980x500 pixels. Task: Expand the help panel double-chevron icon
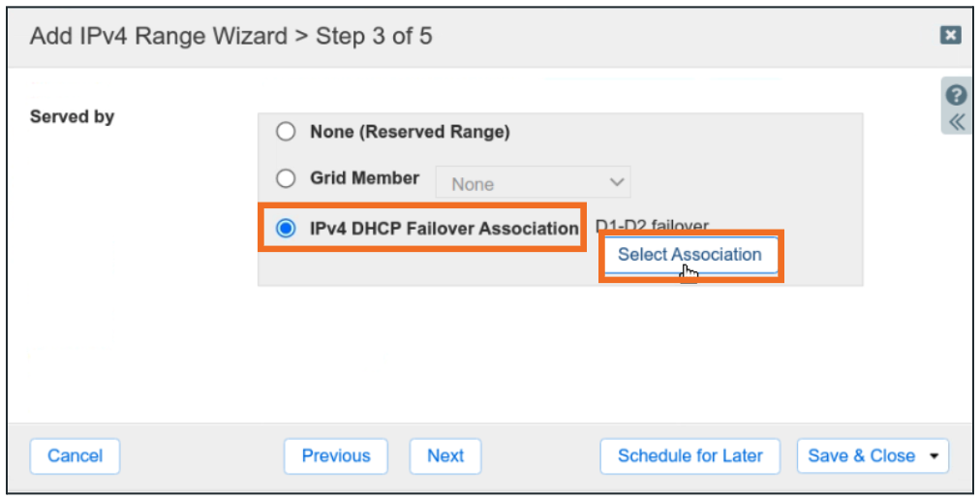(957, 122)
